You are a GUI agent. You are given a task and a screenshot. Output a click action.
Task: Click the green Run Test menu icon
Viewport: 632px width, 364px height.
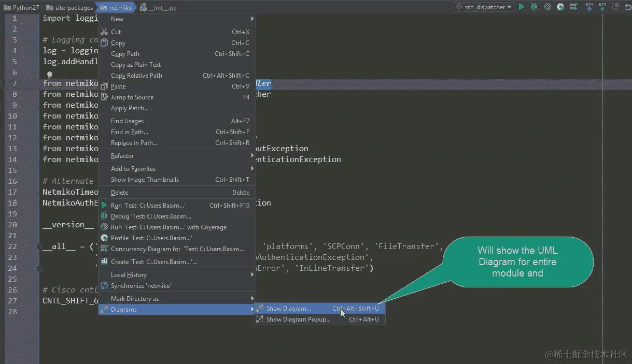pos(104,206)
